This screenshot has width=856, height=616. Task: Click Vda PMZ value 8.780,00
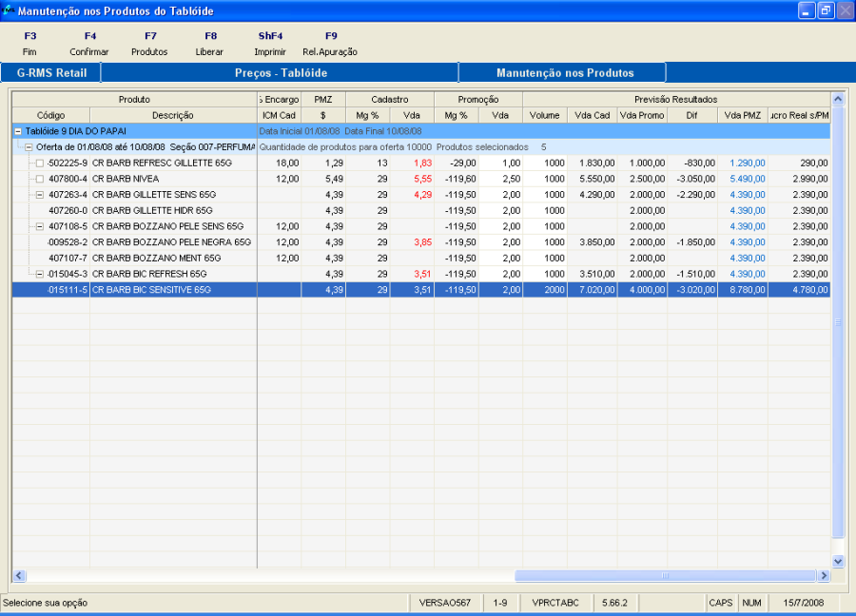coord(748,290)
